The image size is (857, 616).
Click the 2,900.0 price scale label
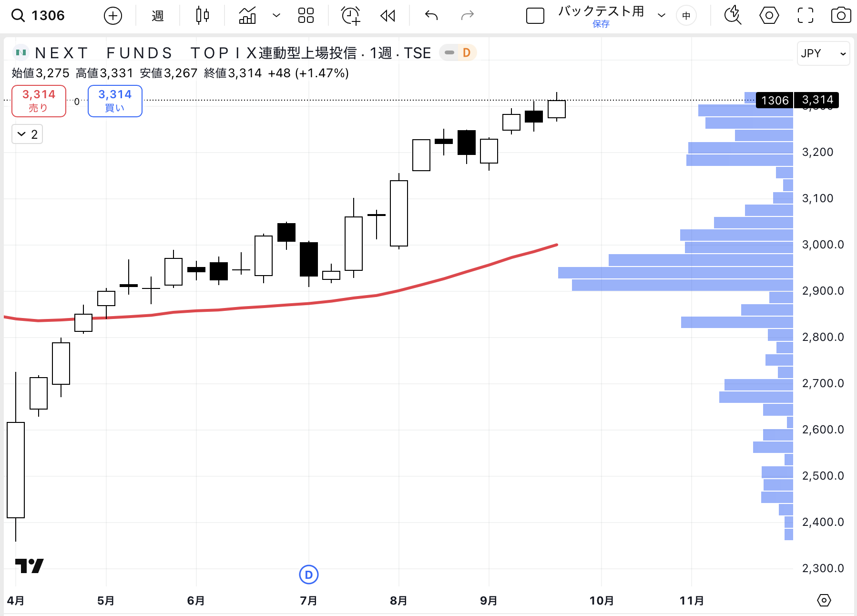click(x=823, y=291)
